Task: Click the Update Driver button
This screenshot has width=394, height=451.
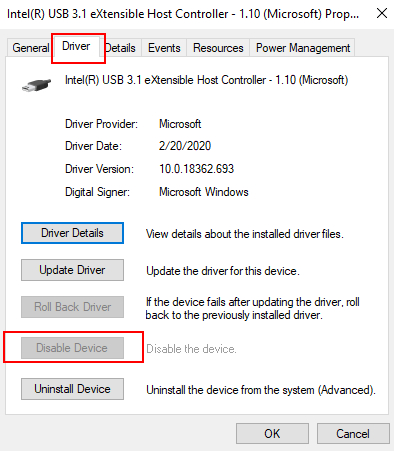Action: point(72,270)
